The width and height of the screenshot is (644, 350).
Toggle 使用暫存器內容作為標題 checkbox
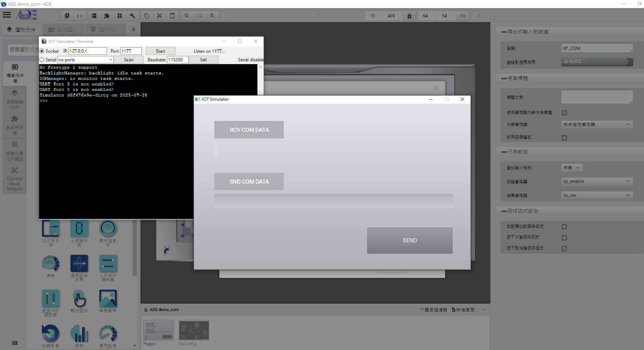[564, 113]
